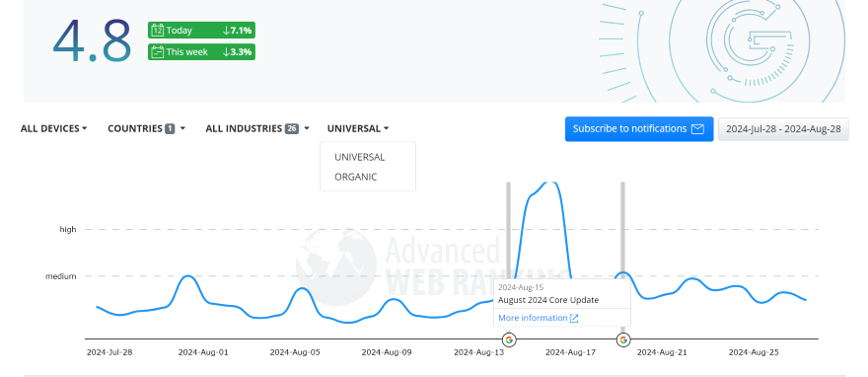Click the external link icon beside More information
This screenshot has height=377, width=868.
click(574, 319)
